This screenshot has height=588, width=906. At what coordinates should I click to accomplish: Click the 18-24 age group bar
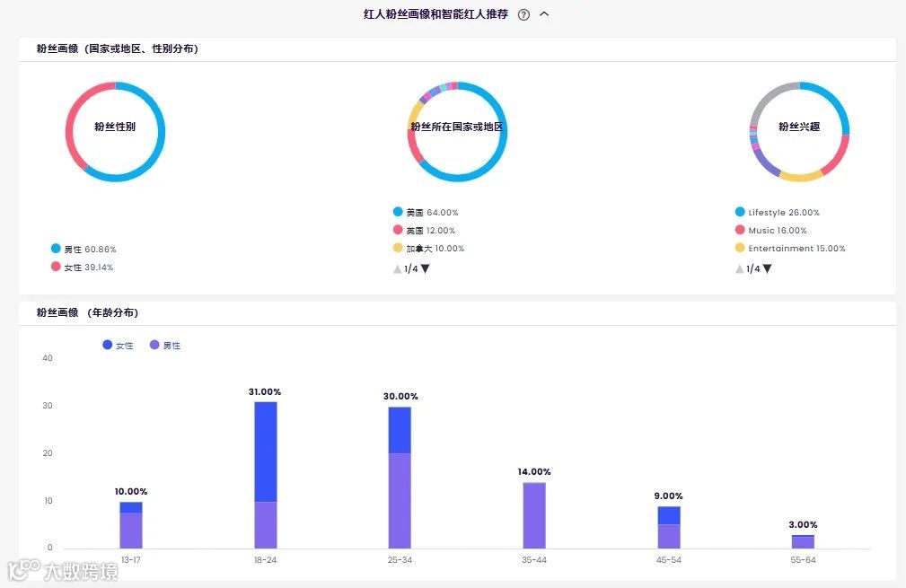pos(264,476)
